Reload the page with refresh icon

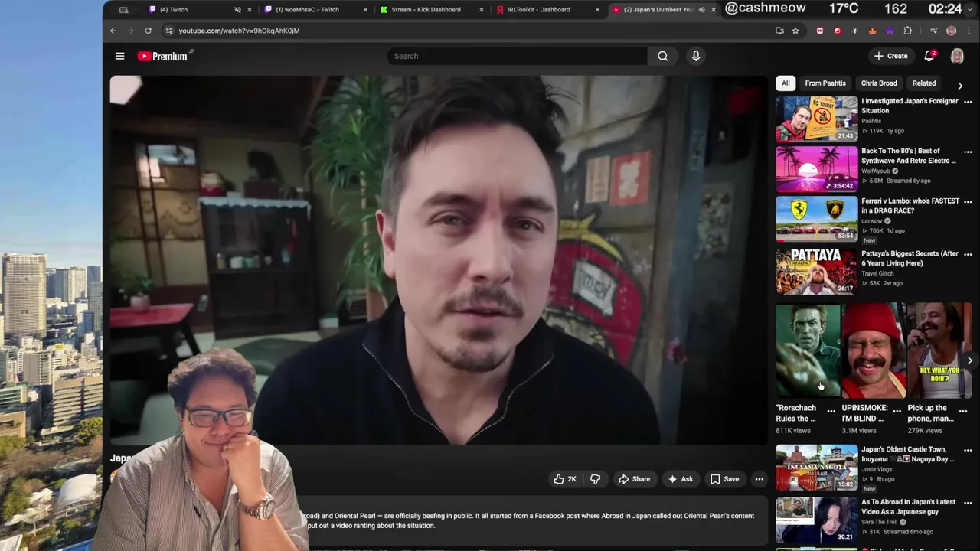point(148,31)
